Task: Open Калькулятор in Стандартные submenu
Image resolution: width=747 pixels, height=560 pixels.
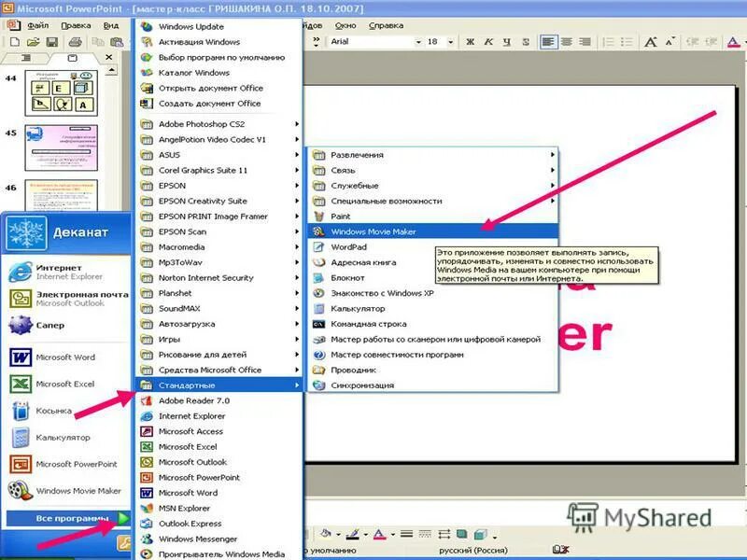Action: click(x=432, y=308)
